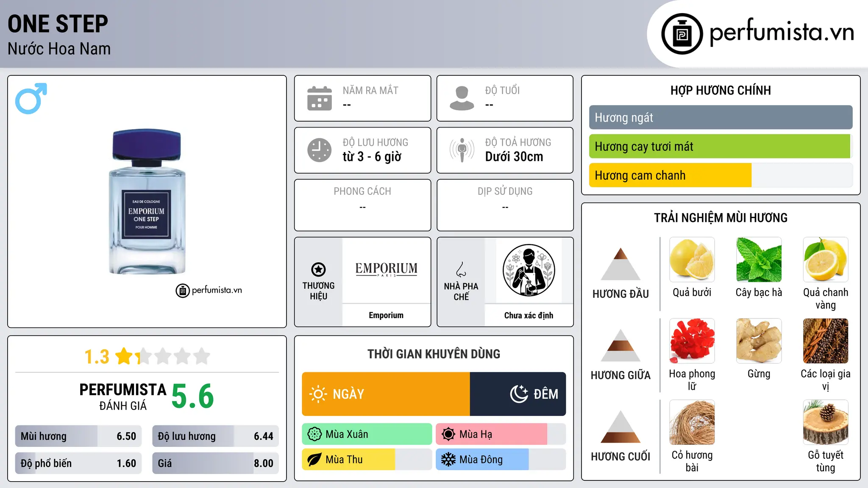Click the sillage icon beside Độ toả hương

pyautogui.click(x=462, y=150)
